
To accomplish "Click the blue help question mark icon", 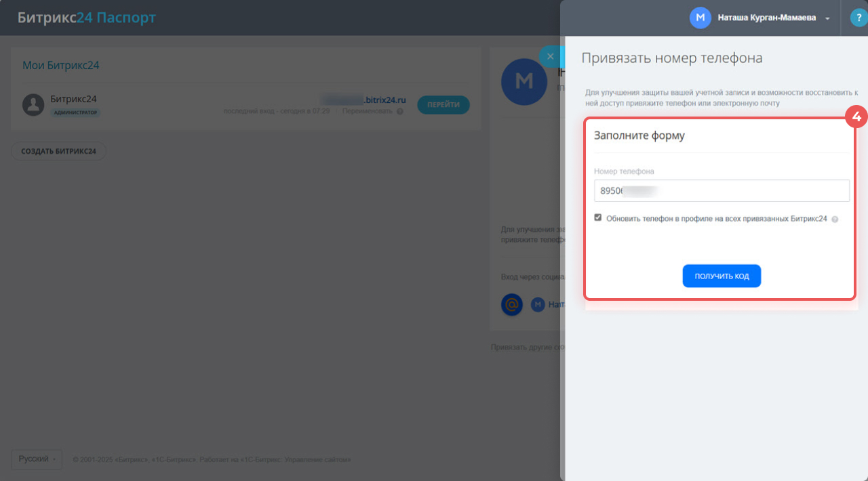I will coord(859,18).
